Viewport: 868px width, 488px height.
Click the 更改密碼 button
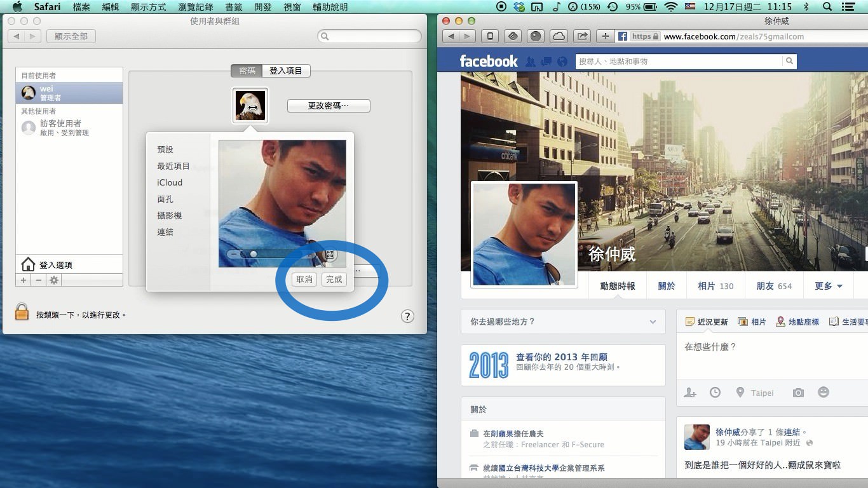point(329,105)
